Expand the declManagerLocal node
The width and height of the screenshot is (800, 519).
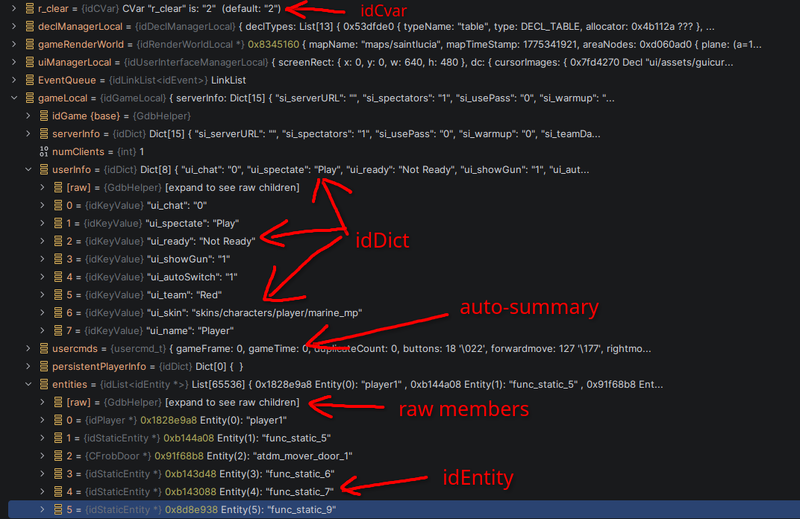pyautogui.click(x=14, y=26)
